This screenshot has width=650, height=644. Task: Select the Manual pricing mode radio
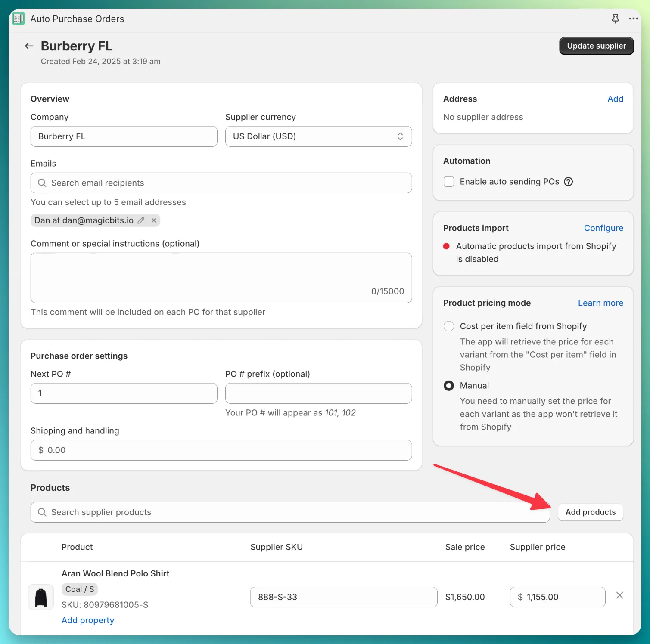coord(449,386)
